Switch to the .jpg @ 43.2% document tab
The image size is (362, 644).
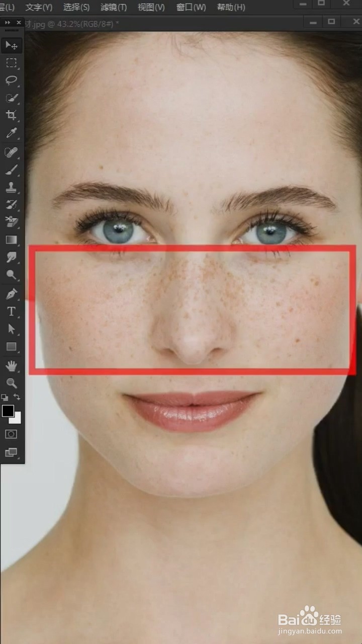coord(72,24)
